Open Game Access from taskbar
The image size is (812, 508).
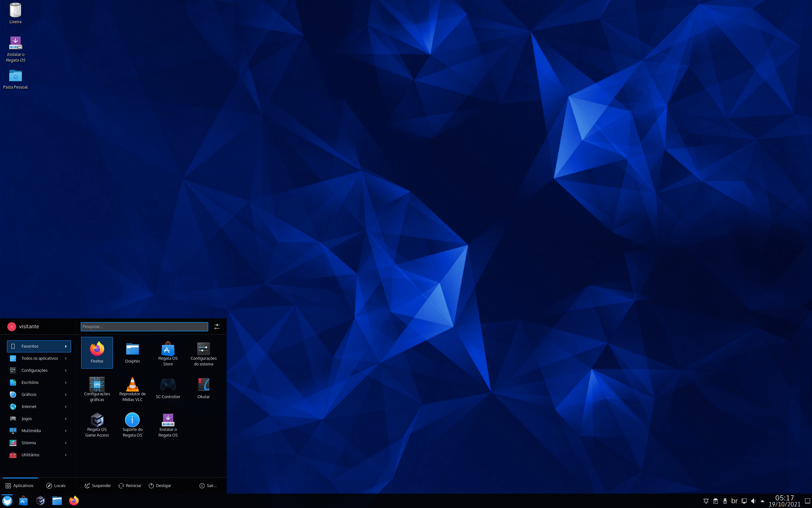coord(40,501)
